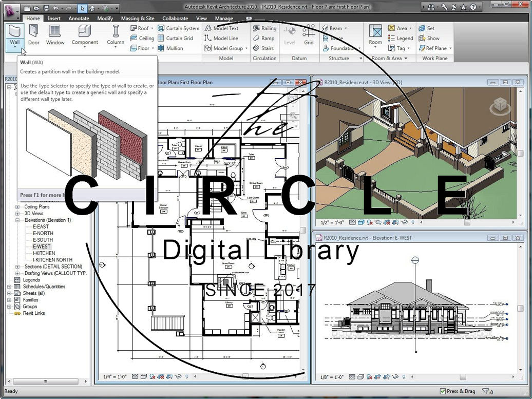Click the ViewCube in the 3D view

click(500, 106)
